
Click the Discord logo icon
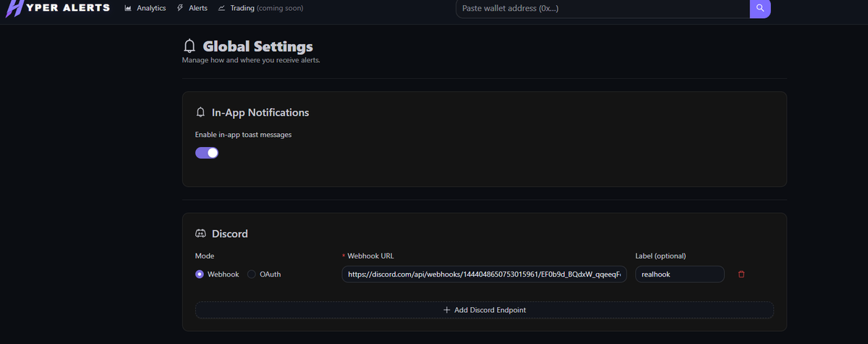201,234
